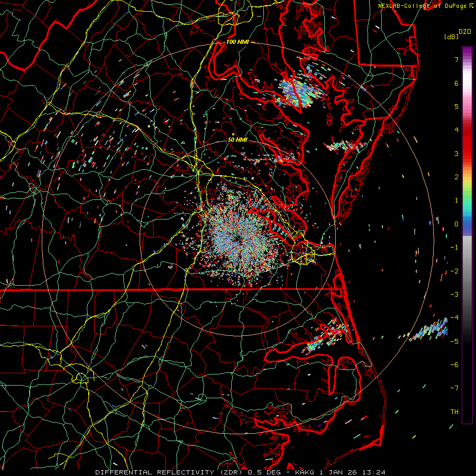Image resolution: width=476 pixels, height=476 pixels.
Task: Click the -4 value on color scale
Action: pyautogui.click(x=454, y=318)
